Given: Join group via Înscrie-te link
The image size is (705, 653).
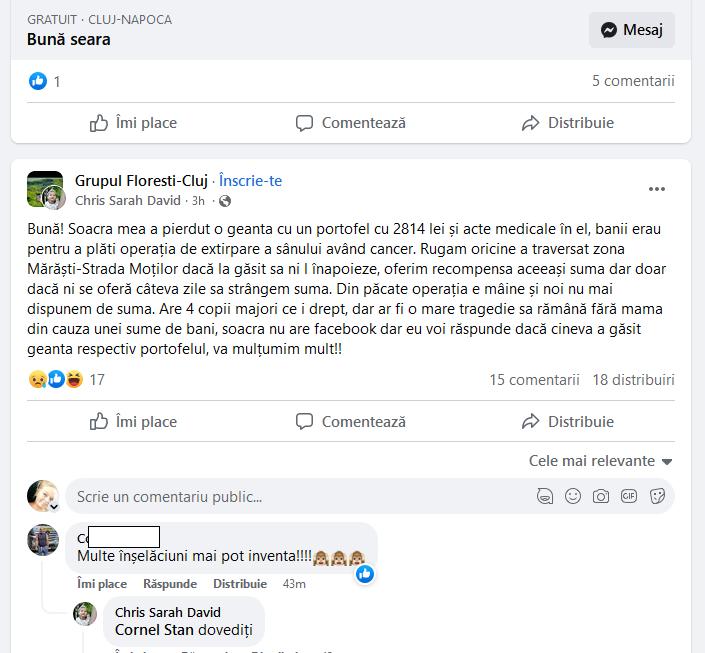Looking at the screenshot, I should [250, 181].
